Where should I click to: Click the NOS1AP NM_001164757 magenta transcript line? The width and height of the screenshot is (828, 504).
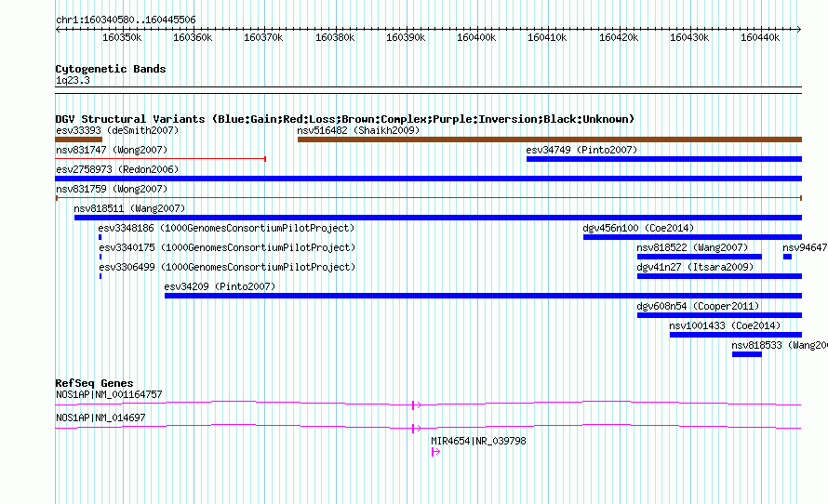429,404
